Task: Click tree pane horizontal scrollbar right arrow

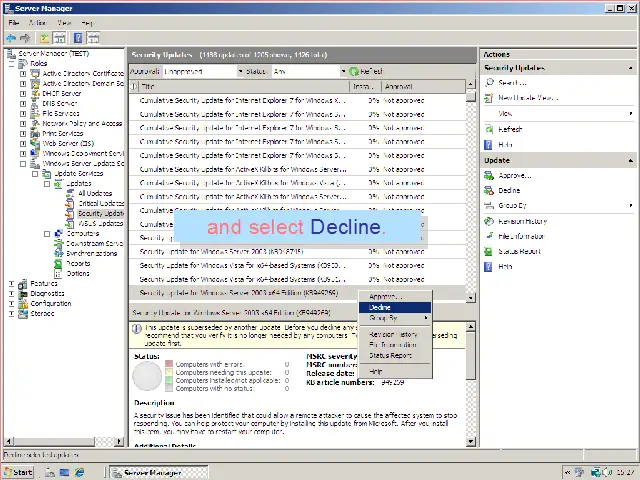Action: coord(119,441)
